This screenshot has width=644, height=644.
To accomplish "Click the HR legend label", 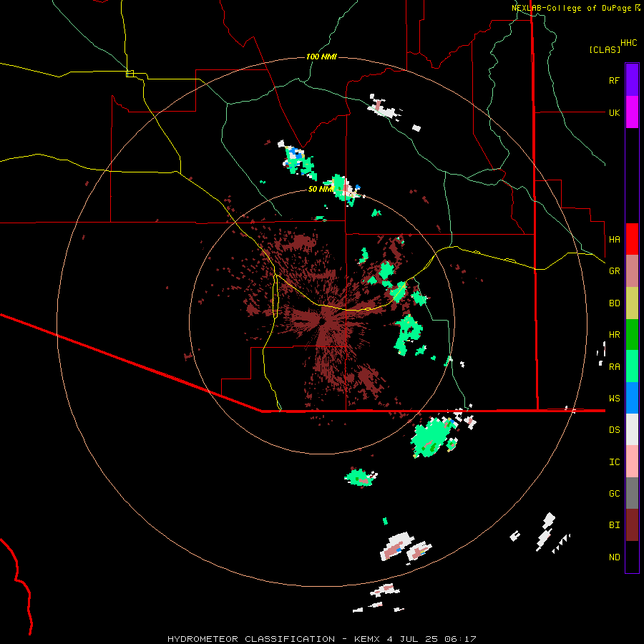I will [x=614, y=335].
